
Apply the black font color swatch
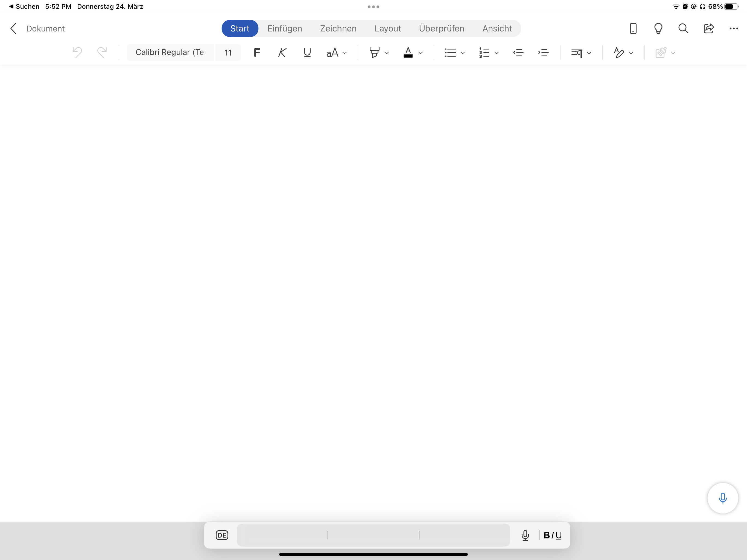point(408,52)
